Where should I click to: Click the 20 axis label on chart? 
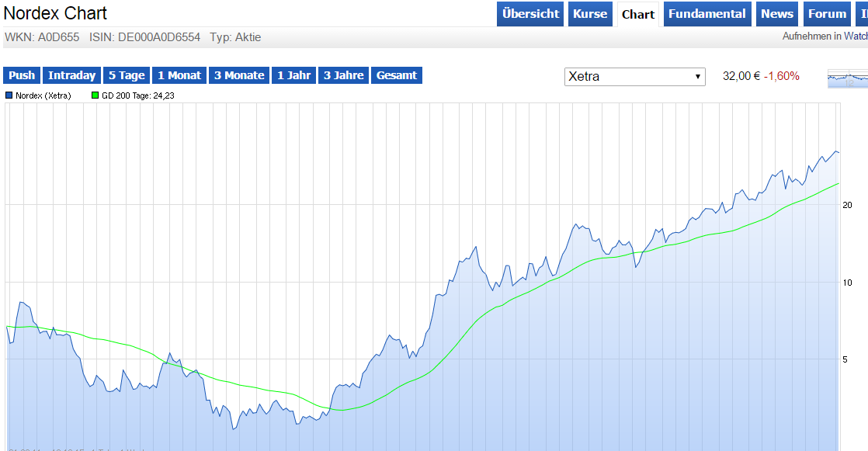point(847,205)
